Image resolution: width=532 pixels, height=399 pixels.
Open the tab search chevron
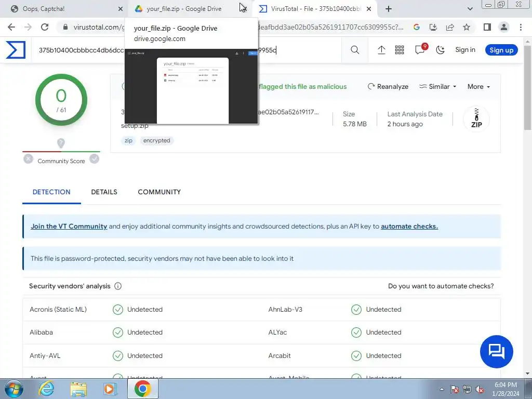pos(470,9)
